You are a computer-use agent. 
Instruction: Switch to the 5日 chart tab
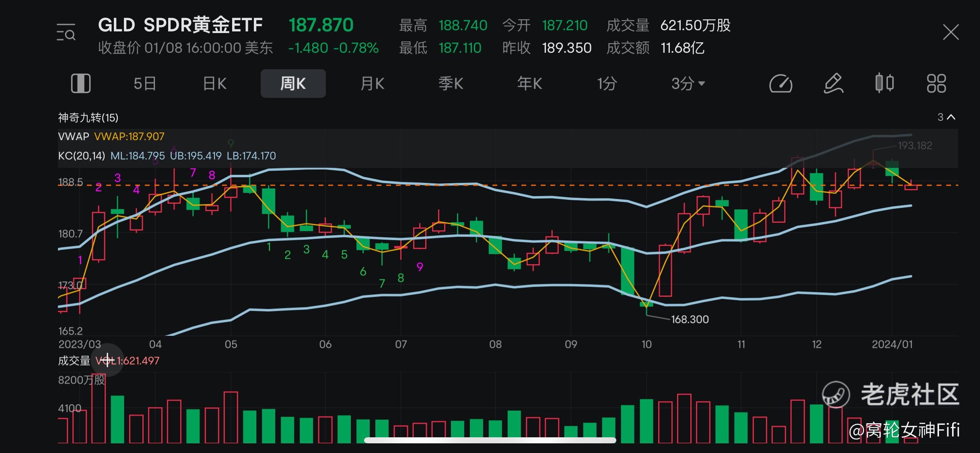tap(145, 84)
